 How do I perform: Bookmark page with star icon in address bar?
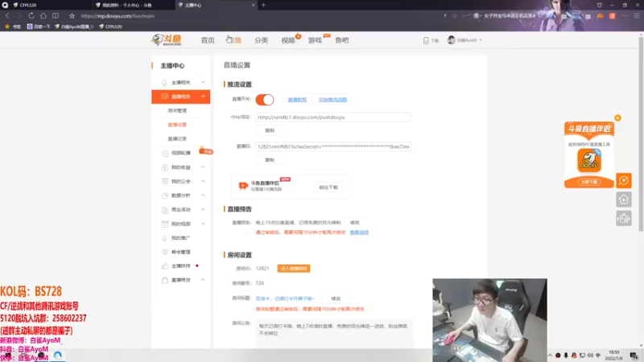coord(72,16)
